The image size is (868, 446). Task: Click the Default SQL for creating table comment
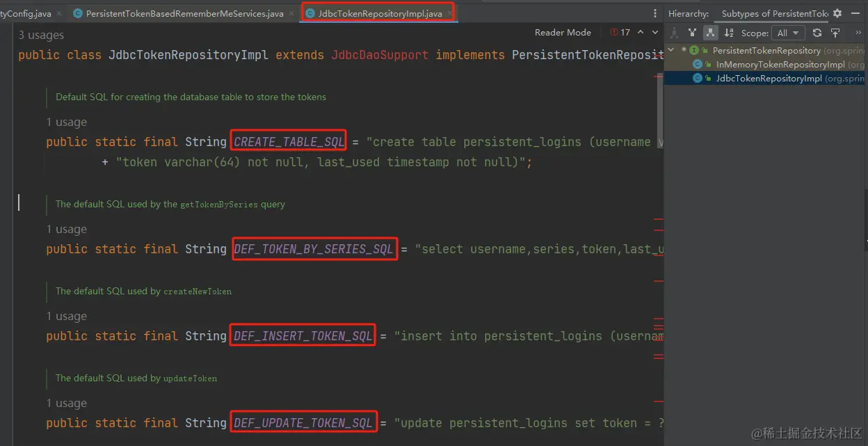pyautogui.click(x=191, y=97)
